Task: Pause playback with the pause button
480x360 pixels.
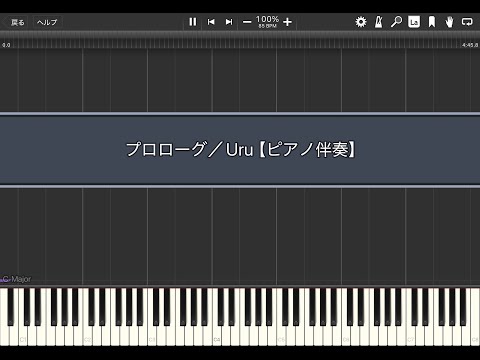Action: coord(193,22)
